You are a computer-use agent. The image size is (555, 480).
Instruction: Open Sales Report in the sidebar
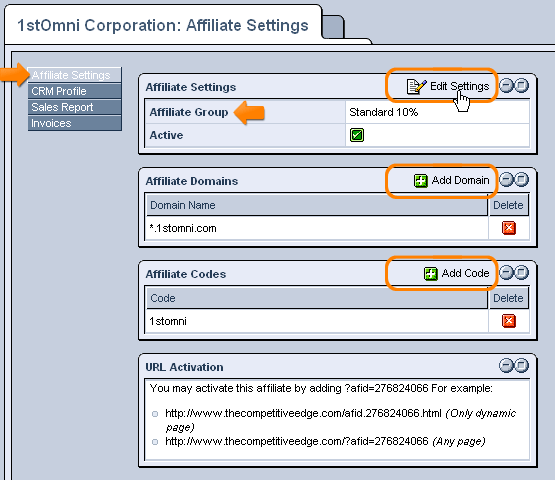point(75,107)
